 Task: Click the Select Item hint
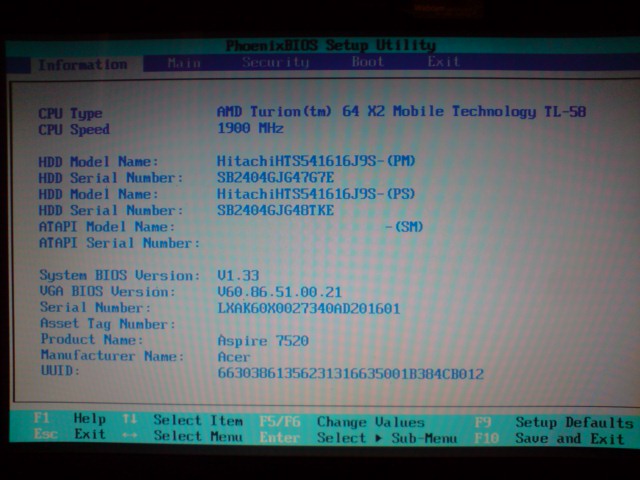[182, 420]
